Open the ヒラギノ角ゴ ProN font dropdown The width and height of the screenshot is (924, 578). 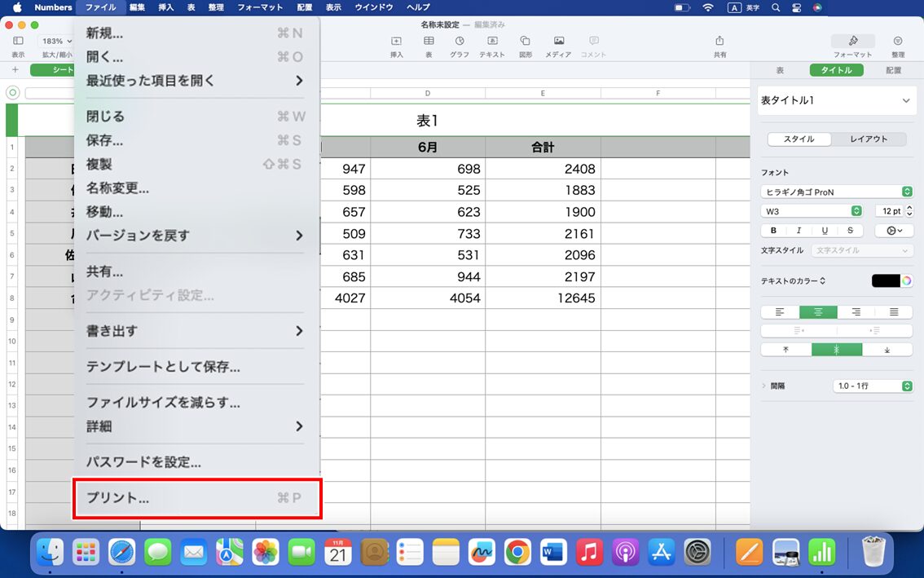tap(837, 192)
